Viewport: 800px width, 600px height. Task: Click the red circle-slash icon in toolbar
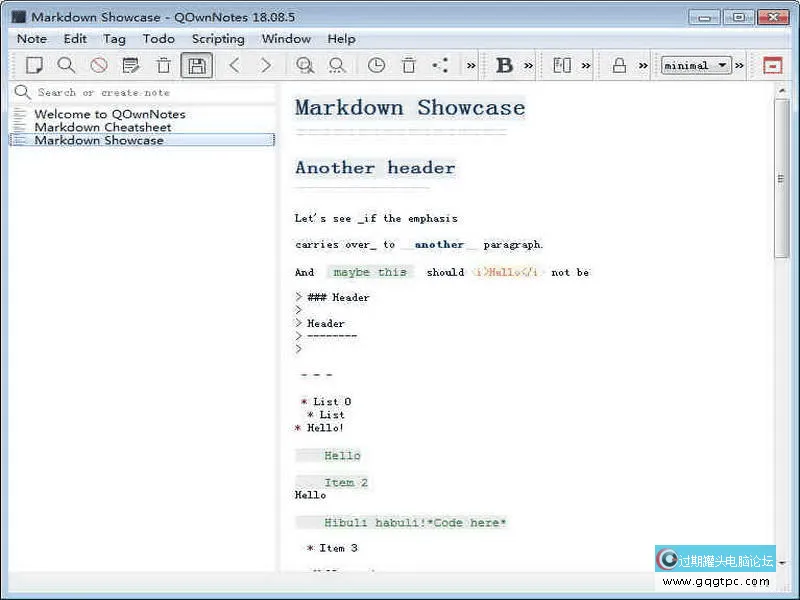pyautogui.click(x=98, y=66)
